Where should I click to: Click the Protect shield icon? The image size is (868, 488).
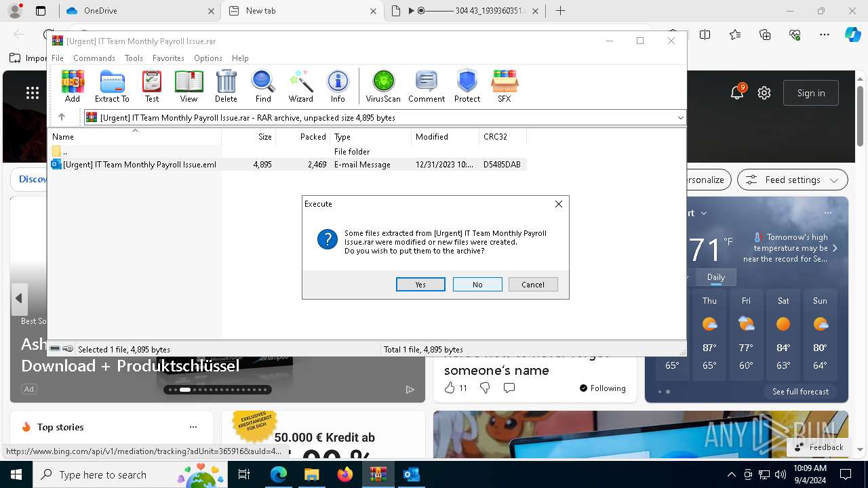467,86
